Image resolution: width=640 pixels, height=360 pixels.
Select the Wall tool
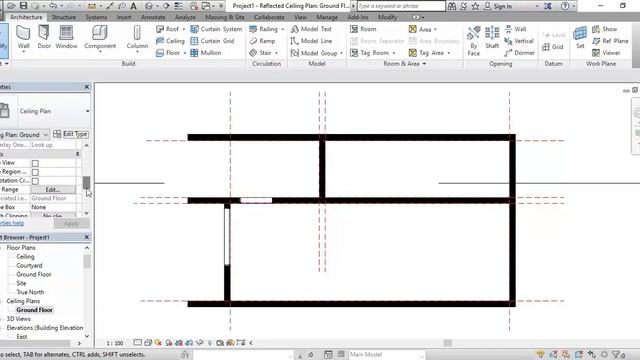pyautogui.click(x=23, y=37)
